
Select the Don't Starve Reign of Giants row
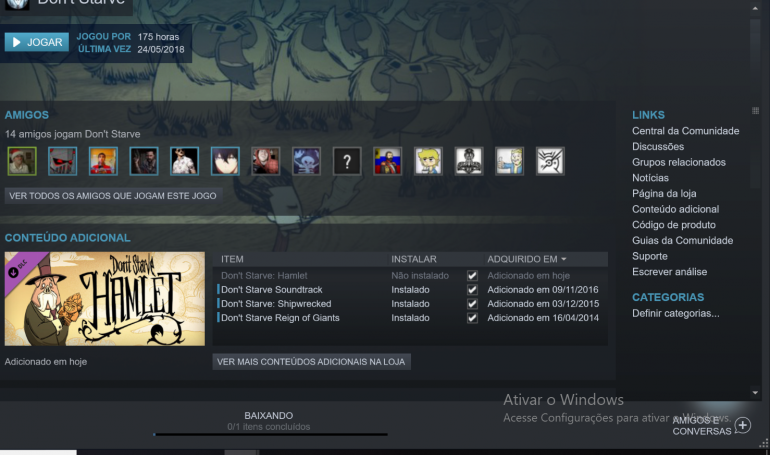pyautogui.click(x=410, y=318)
